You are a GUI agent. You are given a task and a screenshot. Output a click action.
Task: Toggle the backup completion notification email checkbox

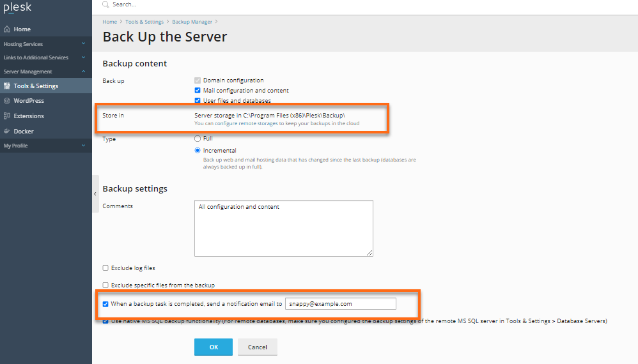pos(105,304)
